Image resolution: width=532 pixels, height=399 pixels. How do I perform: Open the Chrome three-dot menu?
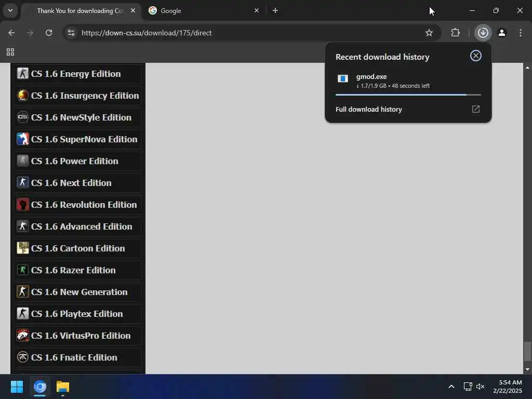(521, 33)
